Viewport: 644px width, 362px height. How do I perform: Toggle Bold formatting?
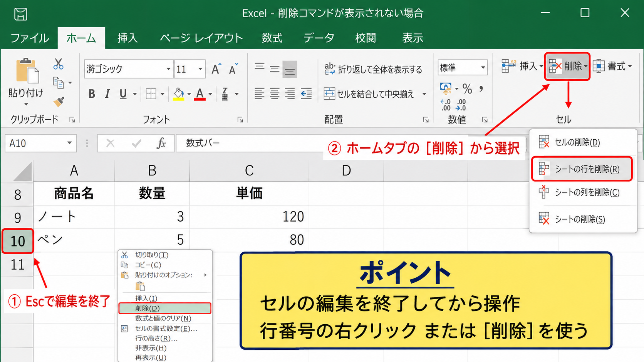92,94
